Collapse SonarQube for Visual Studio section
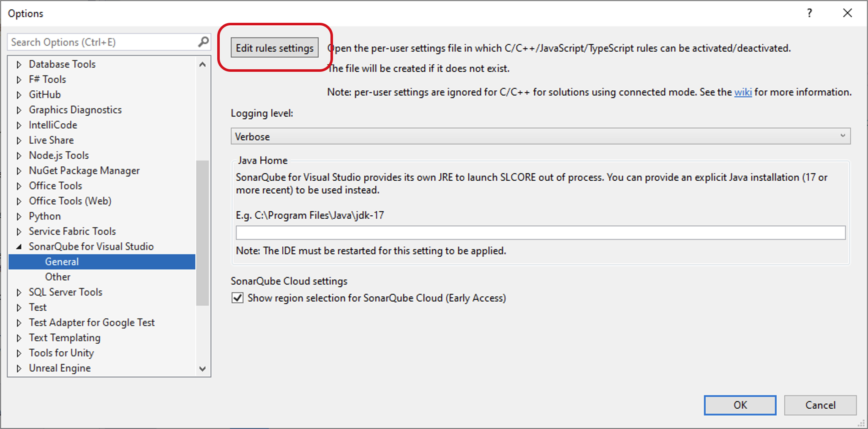 tap(19, 246)
